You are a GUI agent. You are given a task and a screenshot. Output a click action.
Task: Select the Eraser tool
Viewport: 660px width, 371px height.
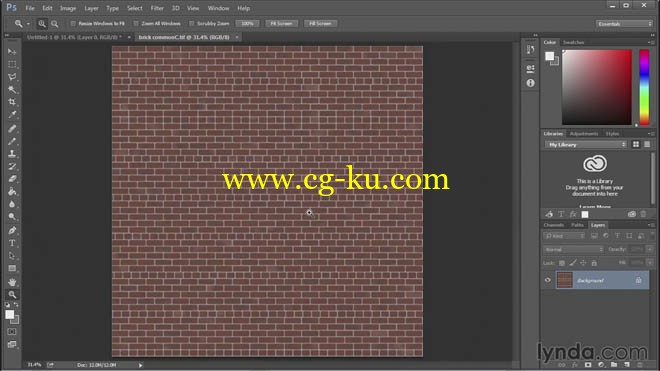tap(12, 179)
